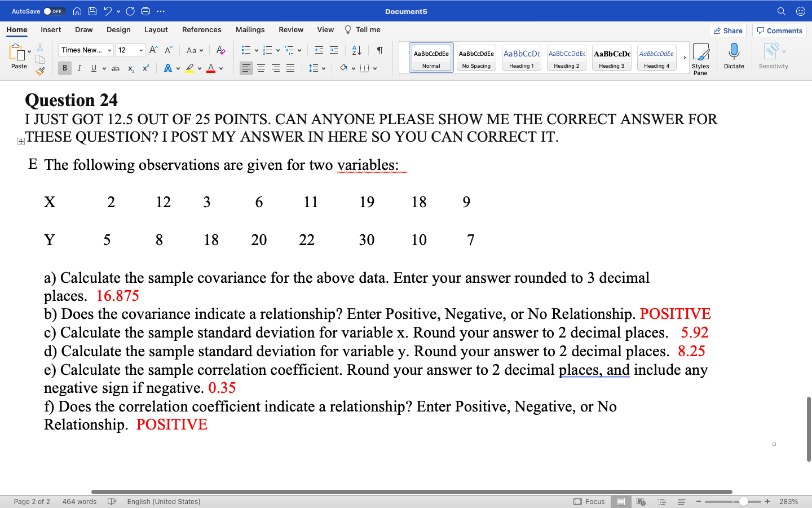Viewport: 812px width, 508px height.
Task: Switch to Print Layout view
Action: coord(621,501)
